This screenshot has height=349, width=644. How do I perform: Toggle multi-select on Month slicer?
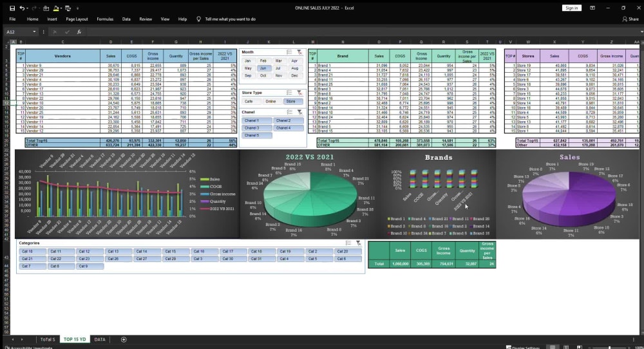289,52
